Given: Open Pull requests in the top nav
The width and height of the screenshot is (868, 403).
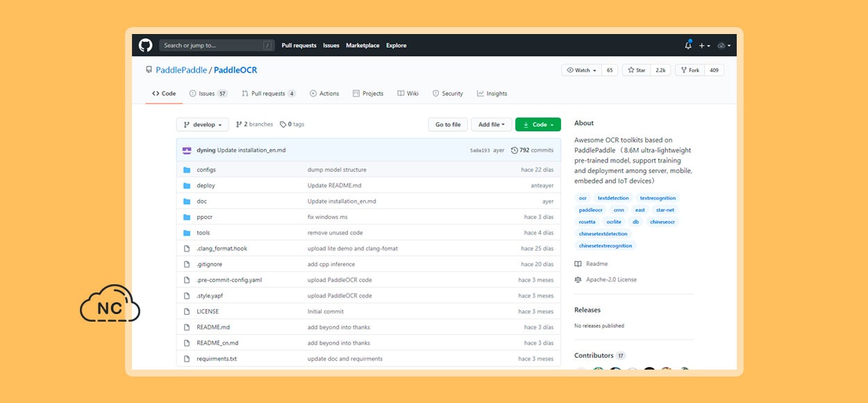Looking at the screenshot, I should pos(299,45).
